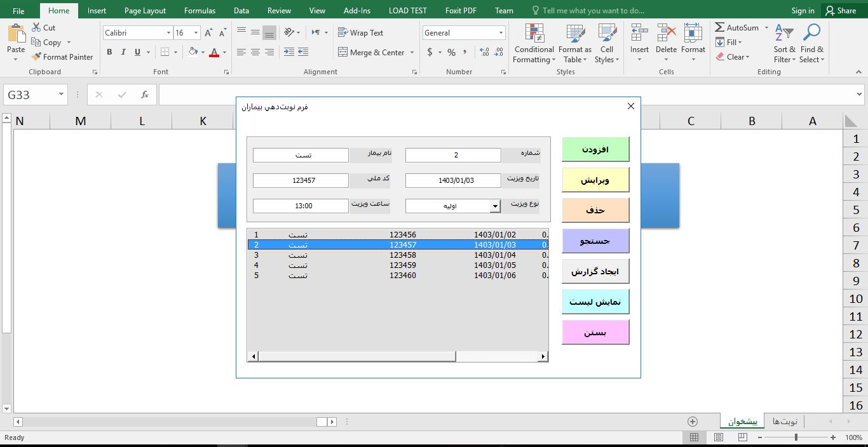Viewport: 868px width, 447px height.
Task: Click Increase Decimal icon
Action: click(484, 52)
